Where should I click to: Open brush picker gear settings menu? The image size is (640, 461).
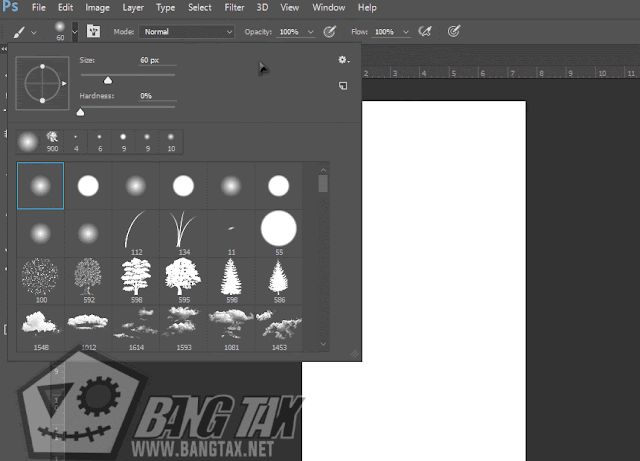(344, 60)
